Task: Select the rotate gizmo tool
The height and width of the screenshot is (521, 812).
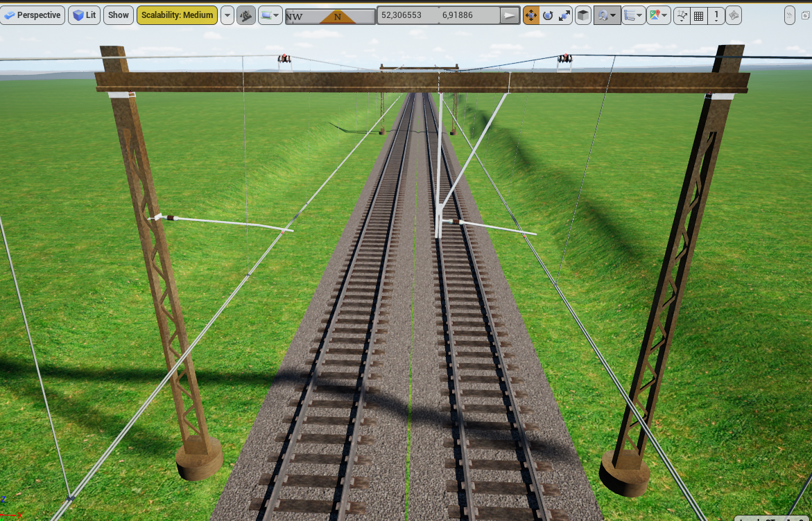Action: tap(548, 15)
